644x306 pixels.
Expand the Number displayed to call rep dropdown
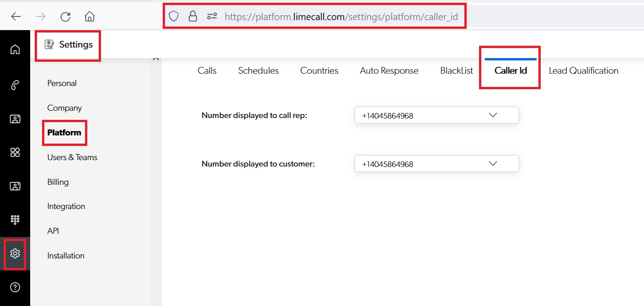click(436, 115)
